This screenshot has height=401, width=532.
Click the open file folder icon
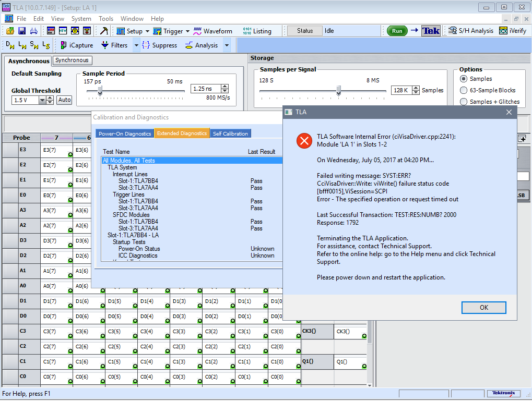tap(10, 31)
